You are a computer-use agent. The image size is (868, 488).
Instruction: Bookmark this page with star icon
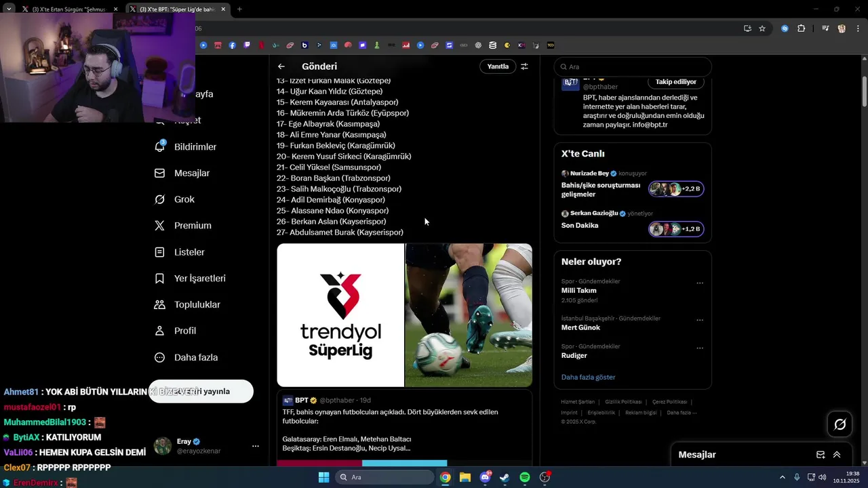[x=762, y=28]
